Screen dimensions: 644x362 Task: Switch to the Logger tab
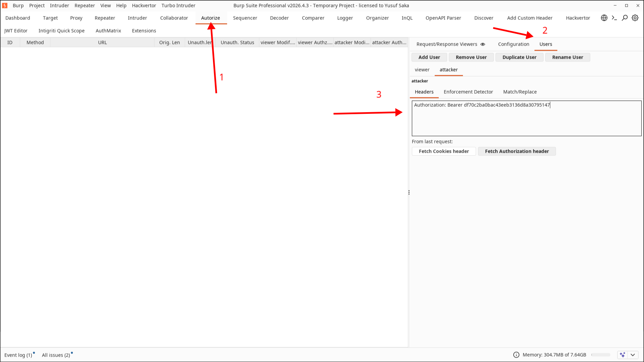point(345,18)
